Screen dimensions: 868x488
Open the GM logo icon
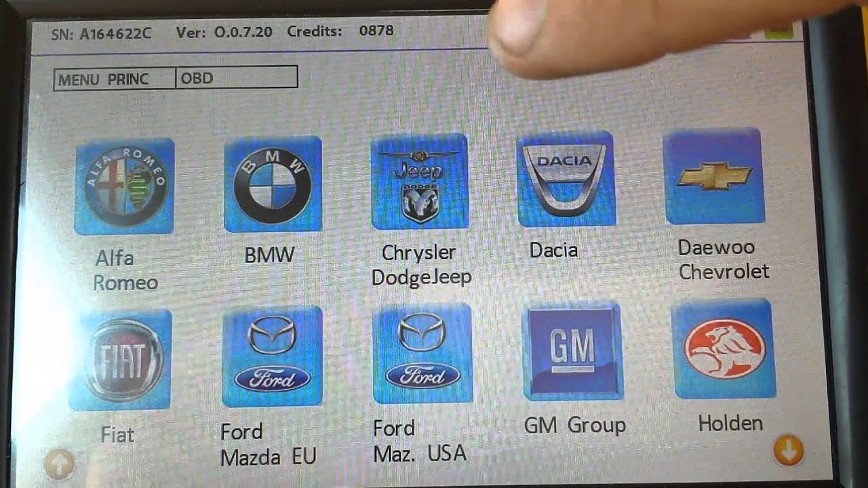pyautogui.click(x=573, y=350)
